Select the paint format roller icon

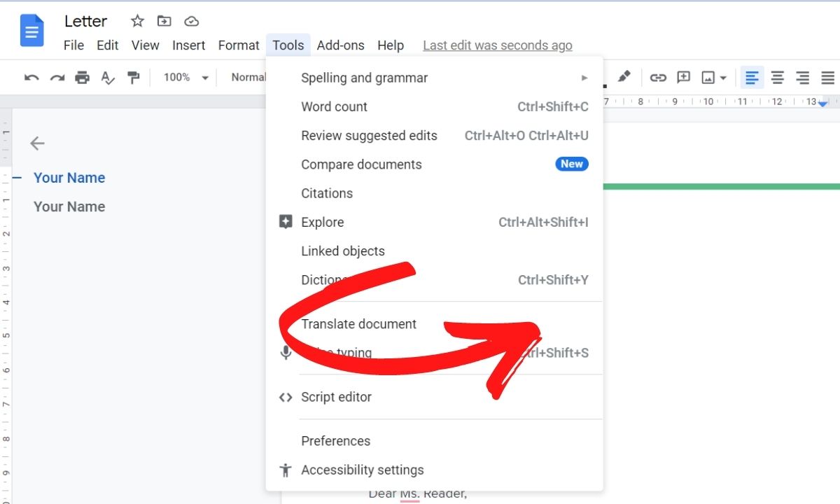(133, 78)
